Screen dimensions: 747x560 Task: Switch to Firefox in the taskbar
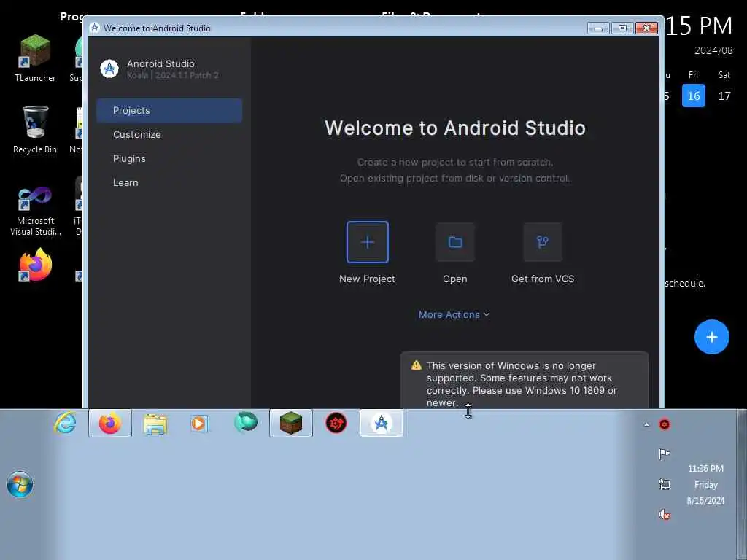coord(110,423)
